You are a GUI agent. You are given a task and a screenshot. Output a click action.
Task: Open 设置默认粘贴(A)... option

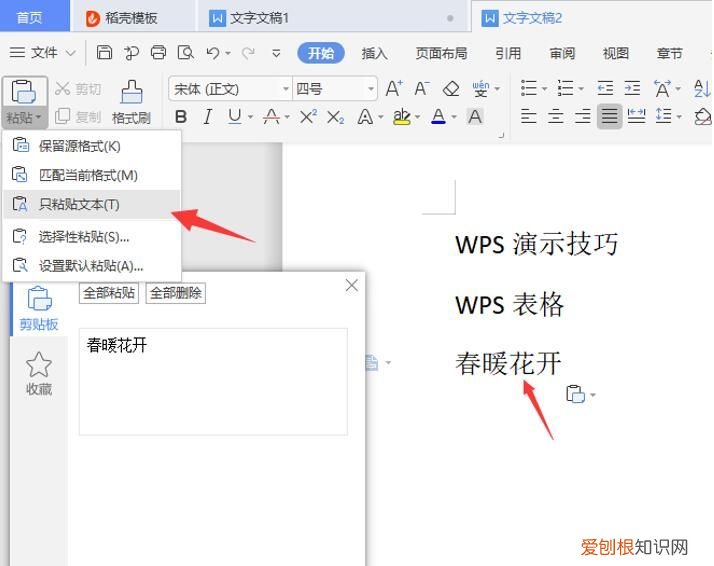tap(92, 265)
